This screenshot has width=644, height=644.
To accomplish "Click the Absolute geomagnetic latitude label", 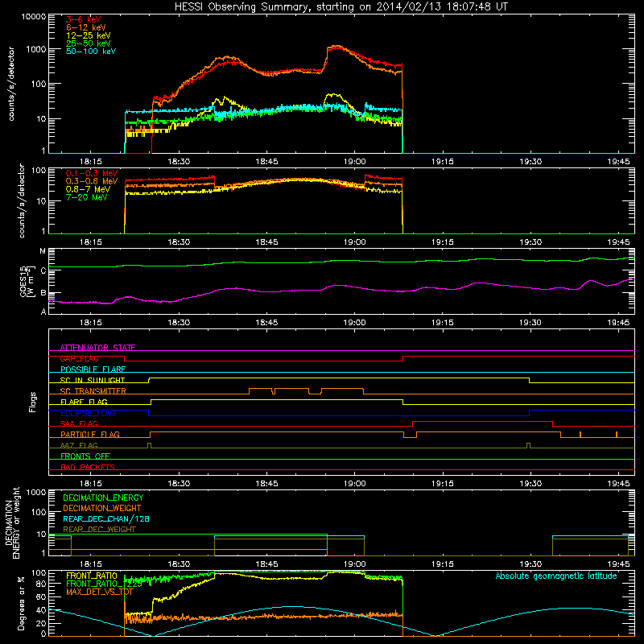I will pyautogui.click(x=556, y=576).
